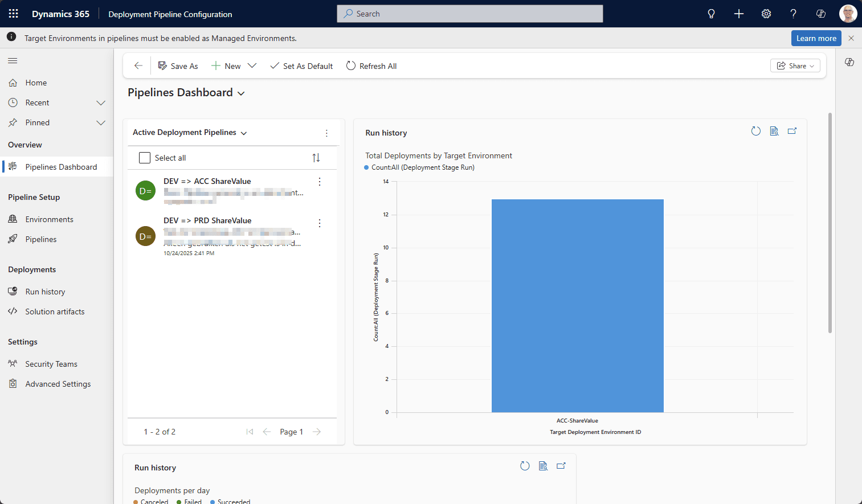
Task: Click the back arrow in command bar
Action: pyautogui.click(x=138, y=66)
